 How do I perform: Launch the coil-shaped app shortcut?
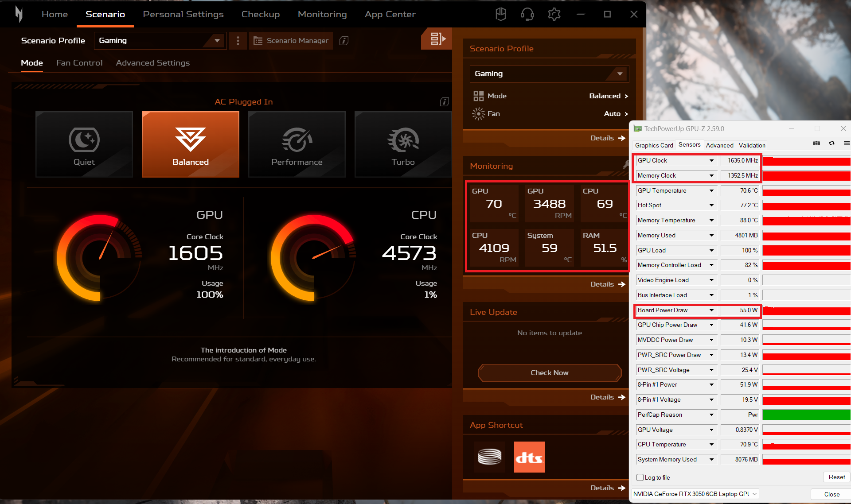[490, 457]
